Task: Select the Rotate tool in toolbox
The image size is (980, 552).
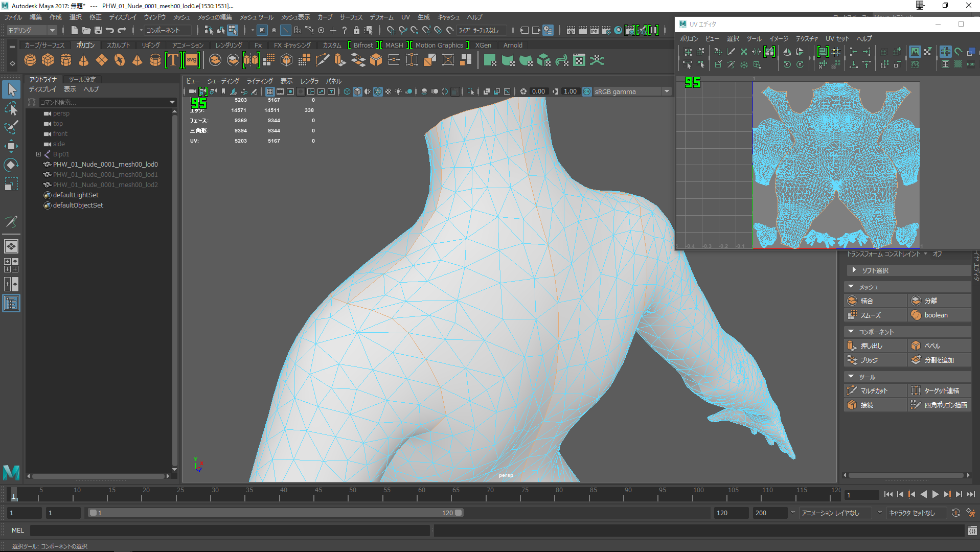Action: pos(11,165)
